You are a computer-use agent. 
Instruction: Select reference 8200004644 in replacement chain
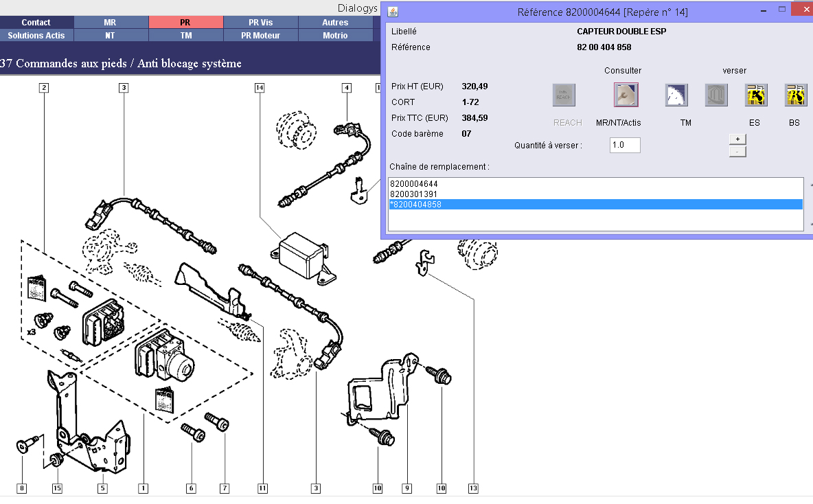coord(413,184)
